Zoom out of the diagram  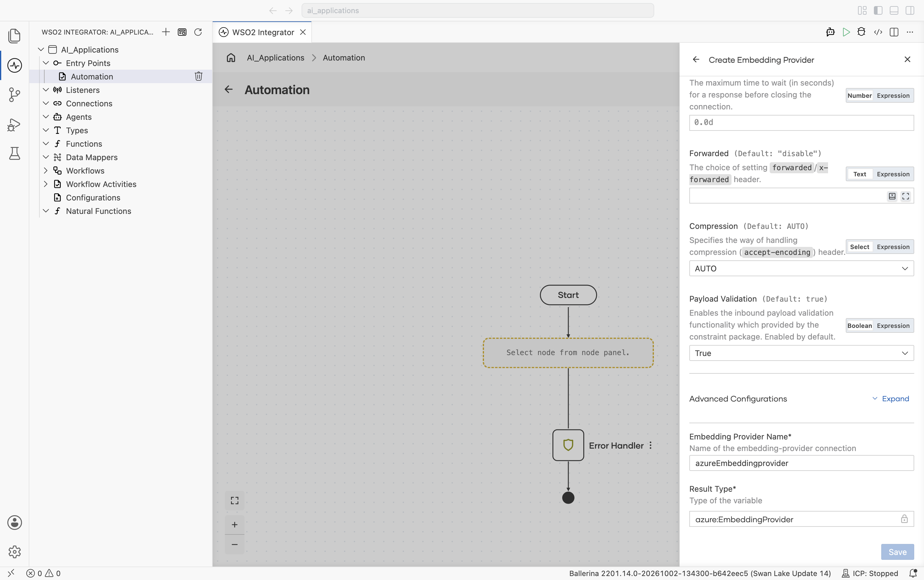(x=234, y=544)
